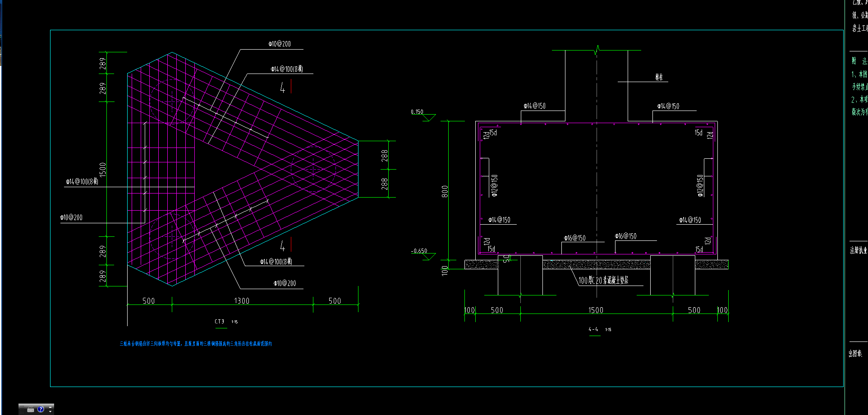Select the 出图章 title block label
This screenshot has width=868, height=415.
click(x=855, y=354)
